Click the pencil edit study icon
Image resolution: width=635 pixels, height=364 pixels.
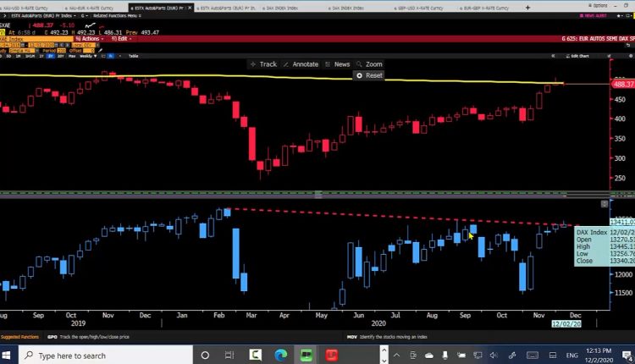coord(100,50)
